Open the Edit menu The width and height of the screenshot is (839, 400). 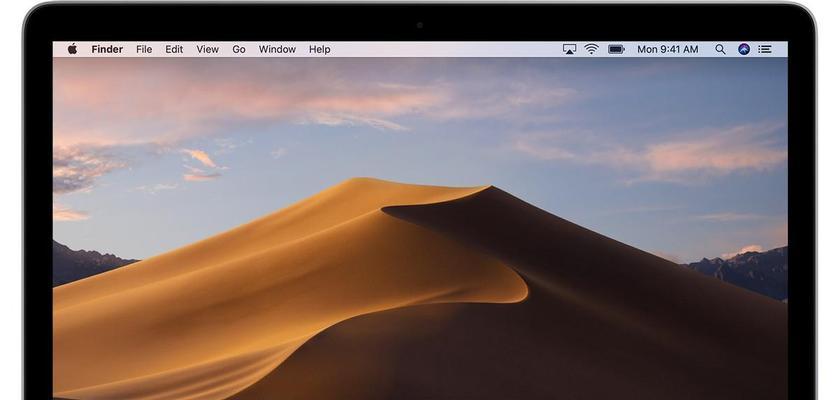pyautogui.click(x=174, y=49)
